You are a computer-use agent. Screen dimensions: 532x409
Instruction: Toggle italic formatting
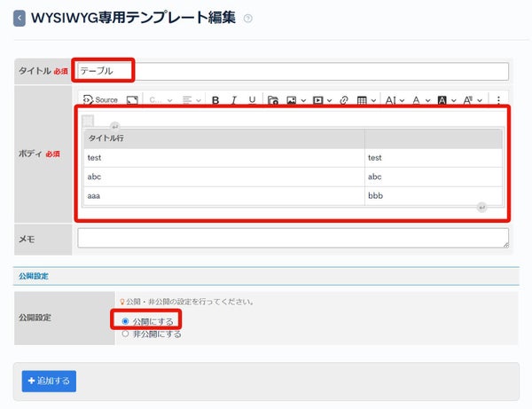click(234, 100)
